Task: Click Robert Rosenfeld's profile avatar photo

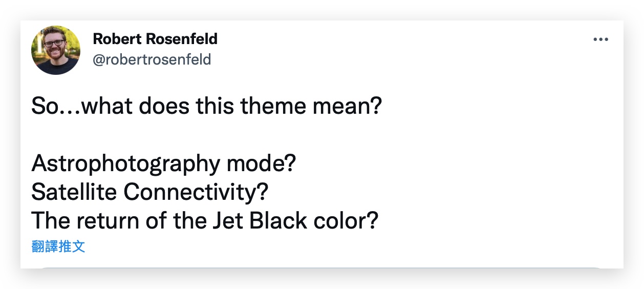Action: point(56,50)
